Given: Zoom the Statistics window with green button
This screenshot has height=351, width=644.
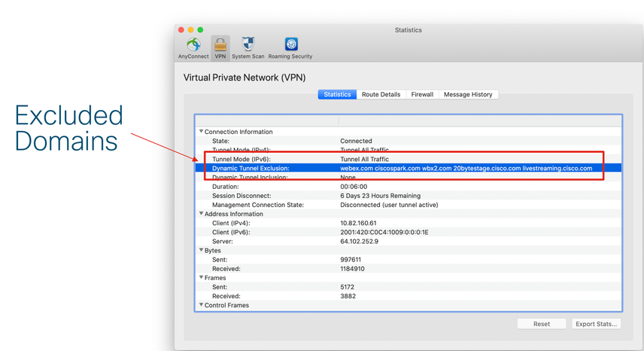Looking at the screenshot, I should [200, 29].
